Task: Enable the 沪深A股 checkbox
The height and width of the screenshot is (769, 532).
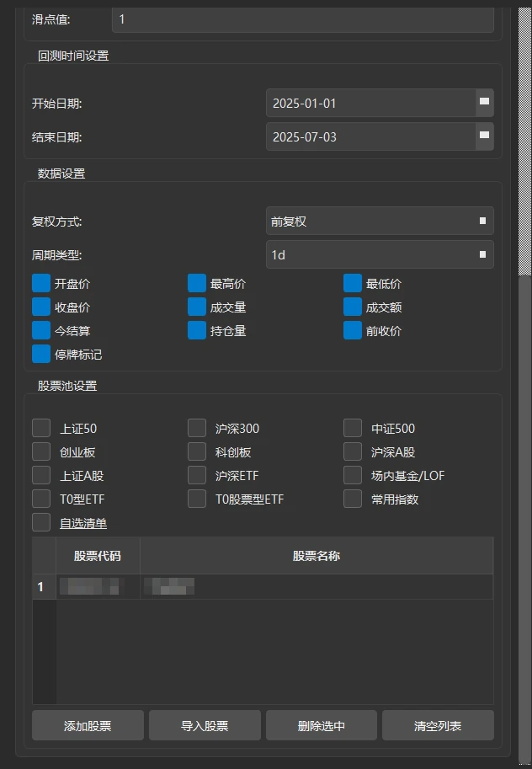Action: point(353,451)
